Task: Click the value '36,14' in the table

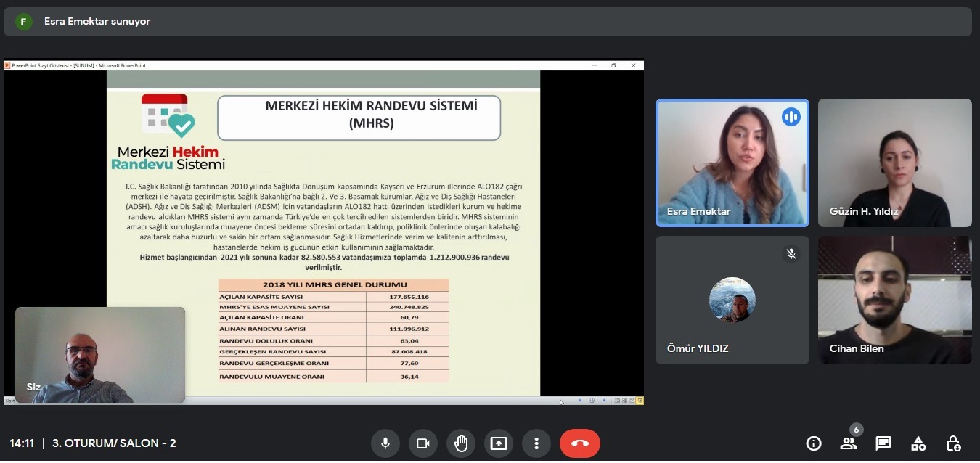Action: coord(409,377)
